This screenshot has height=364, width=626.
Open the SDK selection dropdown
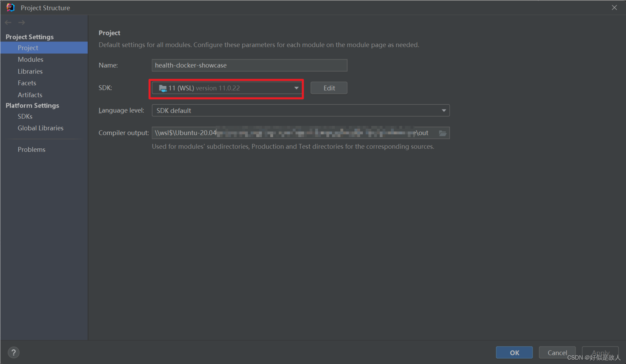point(296,88)
